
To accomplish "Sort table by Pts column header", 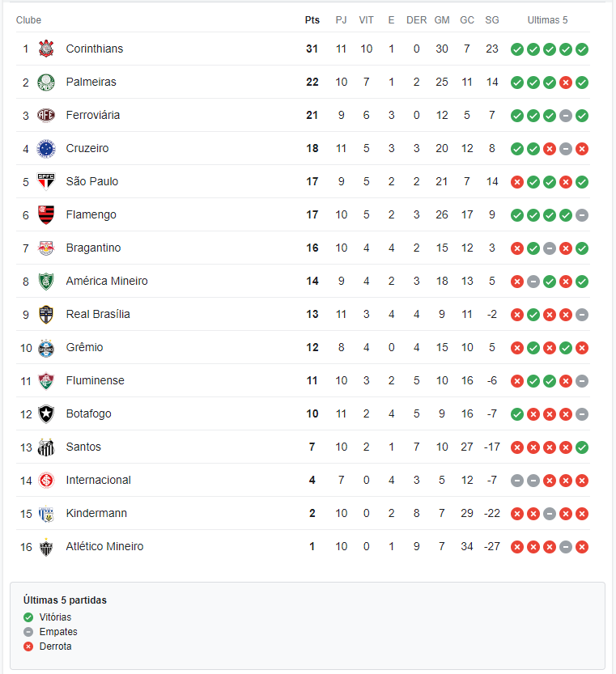I will [312, 20].
